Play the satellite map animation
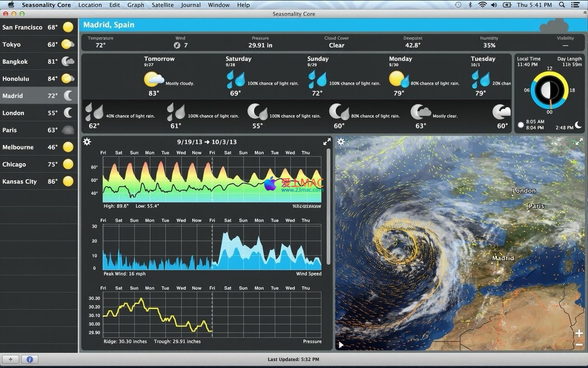Screen dimensions: 588x368 click(x=341, y=345)
